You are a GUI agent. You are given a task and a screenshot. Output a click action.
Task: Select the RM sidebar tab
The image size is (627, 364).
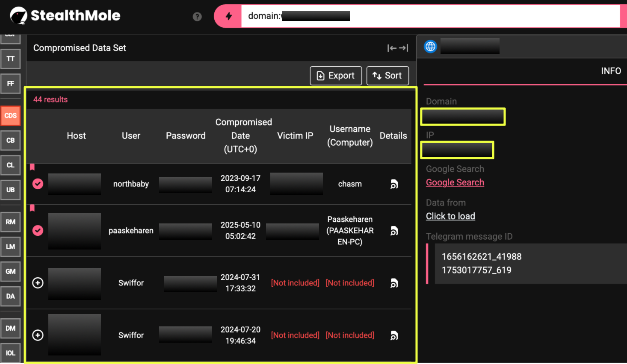coord(11,222)
